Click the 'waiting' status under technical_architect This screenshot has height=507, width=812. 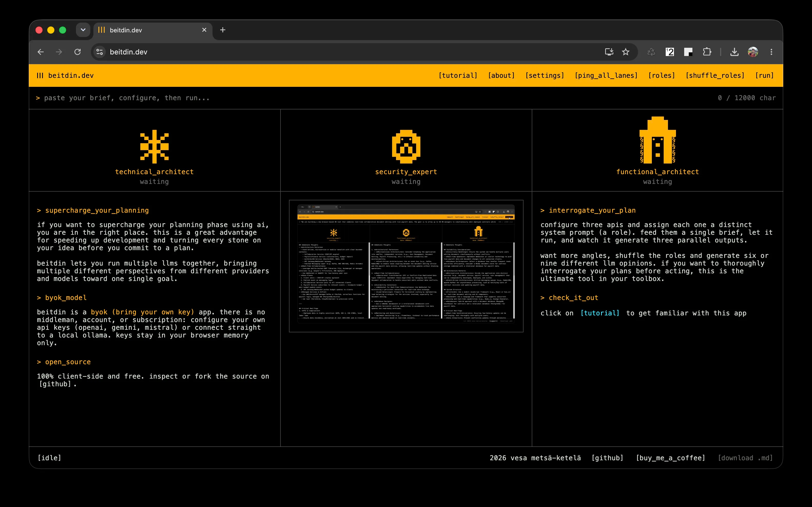154,182
